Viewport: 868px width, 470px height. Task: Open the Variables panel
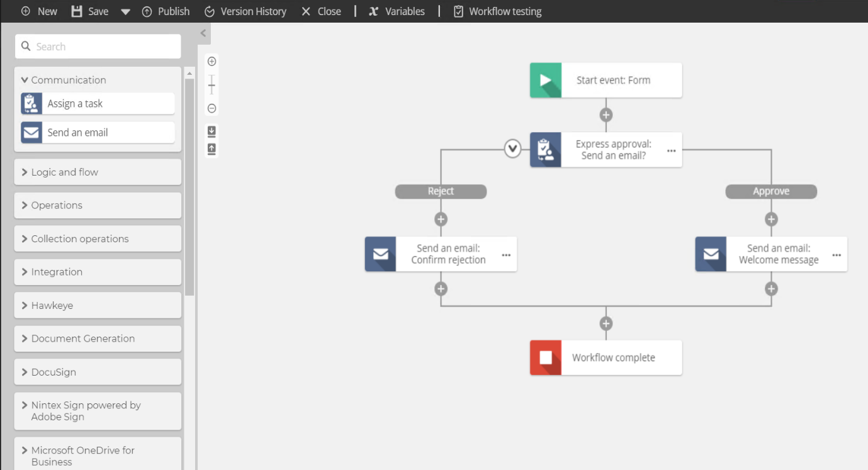[x=397, y=11]
